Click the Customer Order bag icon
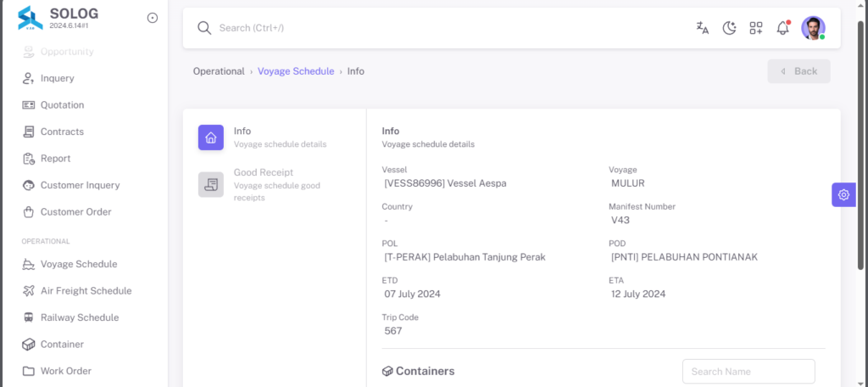 (x=29, y=212)
